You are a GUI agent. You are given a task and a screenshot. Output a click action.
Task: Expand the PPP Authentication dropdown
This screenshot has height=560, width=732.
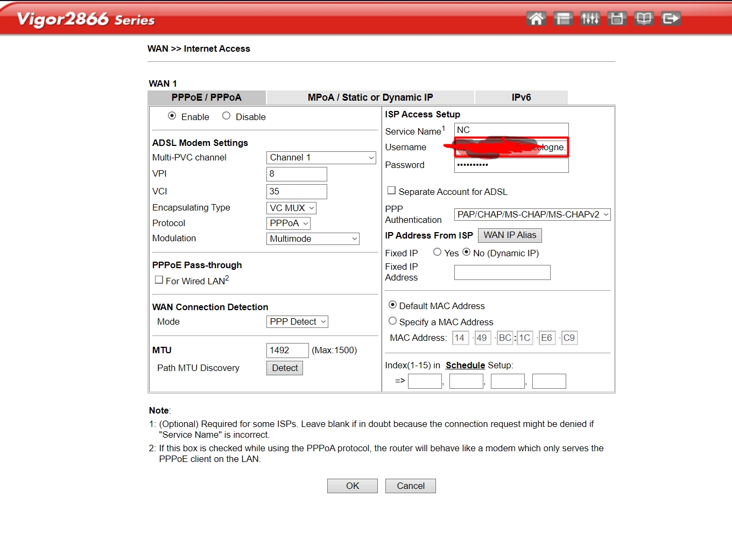click(x=532, y=214)
